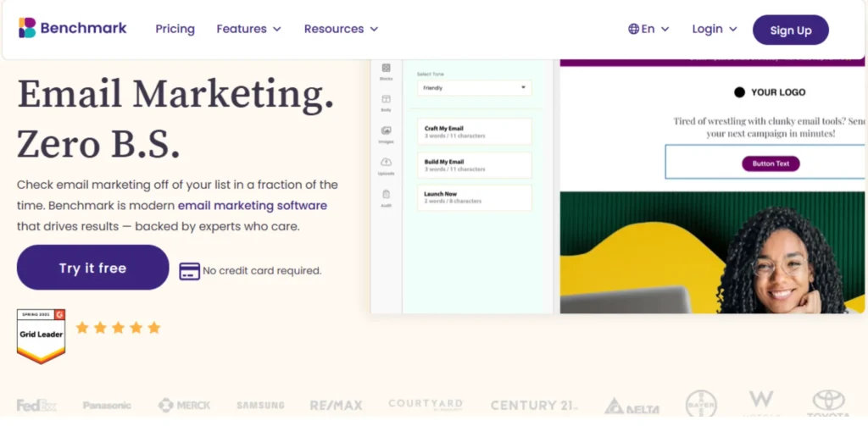Click the FedEx logo

coord(36,406)
